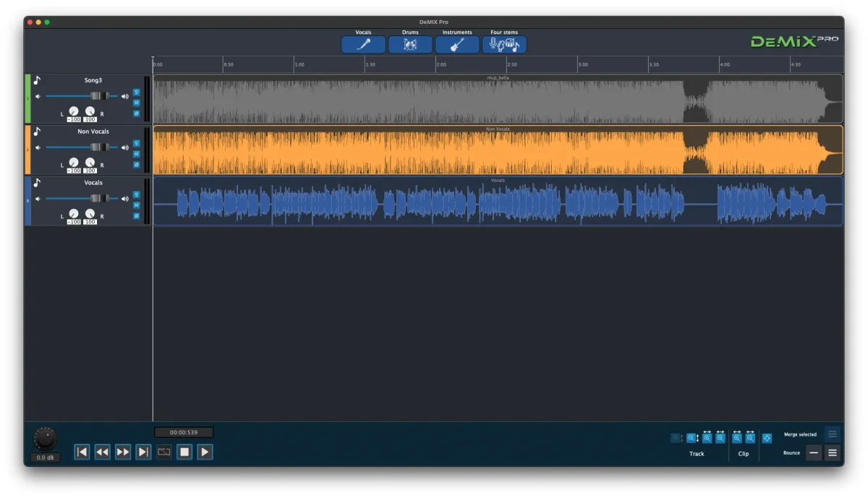Viewport: 868px width, 498px height.
Task: Click the 3:30 mark on the timeline ruler
Action: pos(654,64)
